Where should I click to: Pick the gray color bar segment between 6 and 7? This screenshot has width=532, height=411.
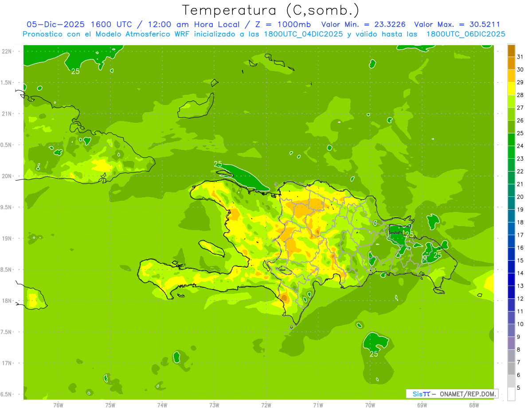(511, 368)
